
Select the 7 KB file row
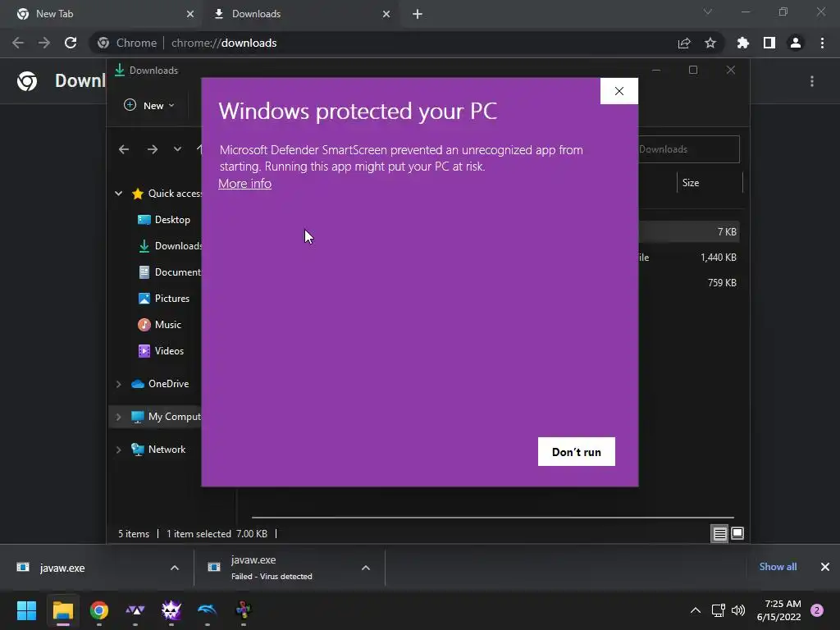click(x=689, y=232)
